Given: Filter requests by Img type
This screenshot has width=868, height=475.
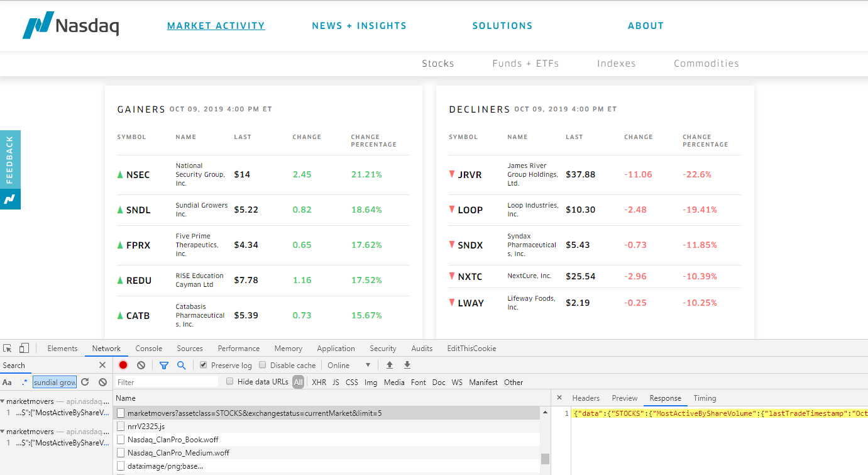Looking at the screenshot, I should (x=371, y=382).
